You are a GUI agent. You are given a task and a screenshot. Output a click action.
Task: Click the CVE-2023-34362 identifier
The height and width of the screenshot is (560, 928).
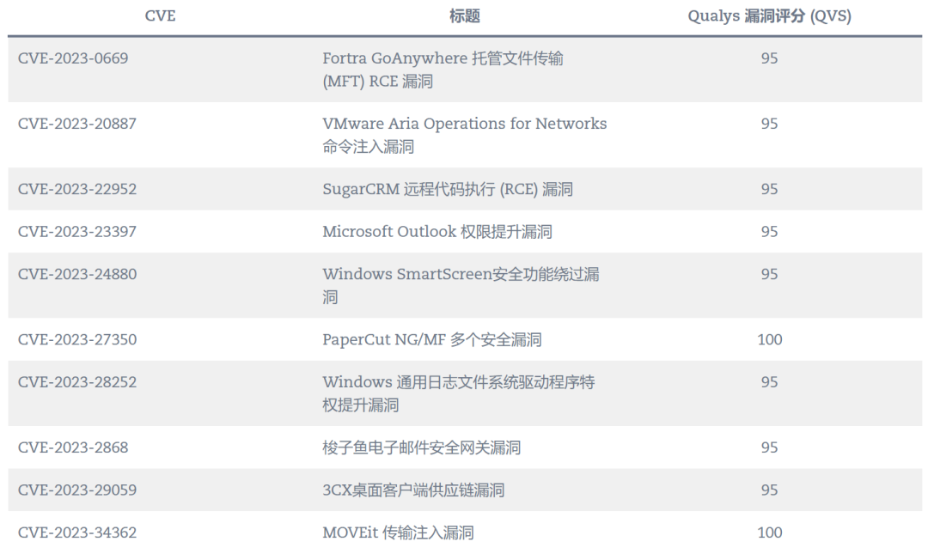click(77, 533)
